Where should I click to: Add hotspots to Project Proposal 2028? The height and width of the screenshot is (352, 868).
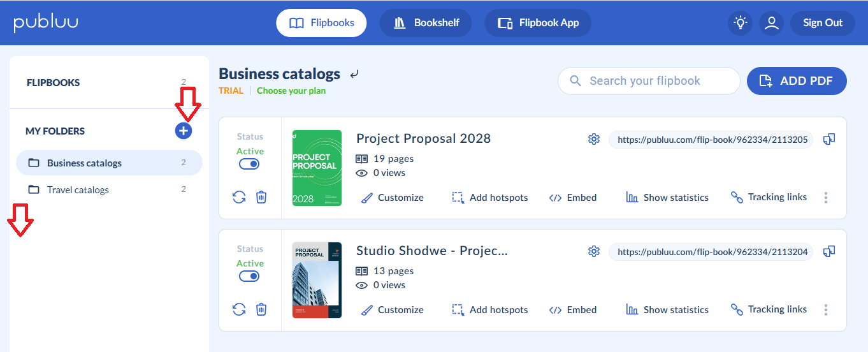point(490,198)
